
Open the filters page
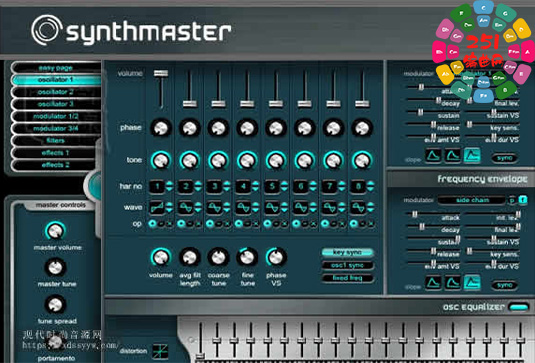[56, 141]
